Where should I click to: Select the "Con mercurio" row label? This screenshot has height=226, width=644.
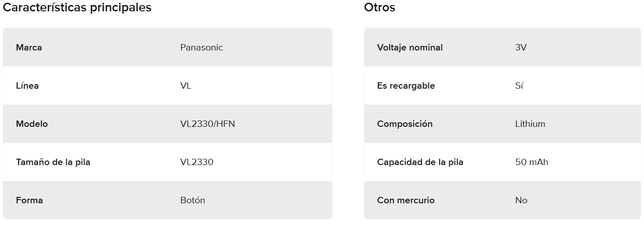(406, 200)
